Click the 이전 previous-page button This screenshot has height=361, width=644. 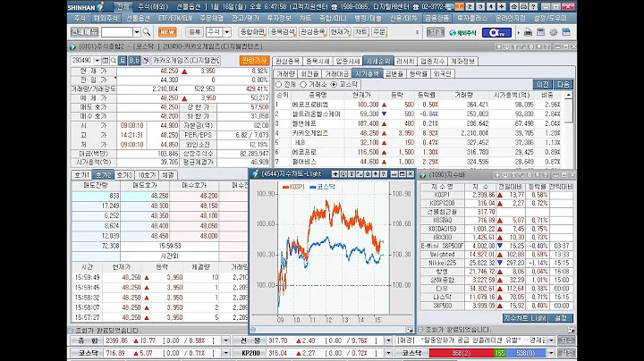tap(542, 84)
